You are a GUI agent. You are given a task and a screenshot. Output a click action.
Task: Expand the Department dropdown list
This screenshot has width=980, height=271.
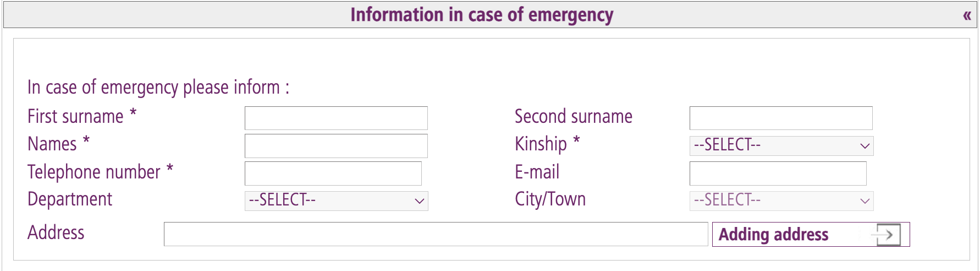tap(336, 200)
